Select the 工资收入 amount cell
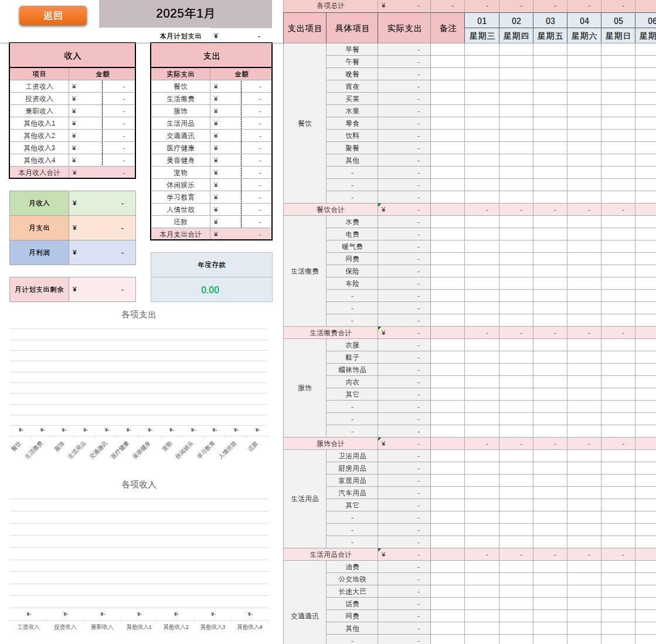The height and width of the screenshot is (644, 656). pyautogui.click(x=103, y=86)
